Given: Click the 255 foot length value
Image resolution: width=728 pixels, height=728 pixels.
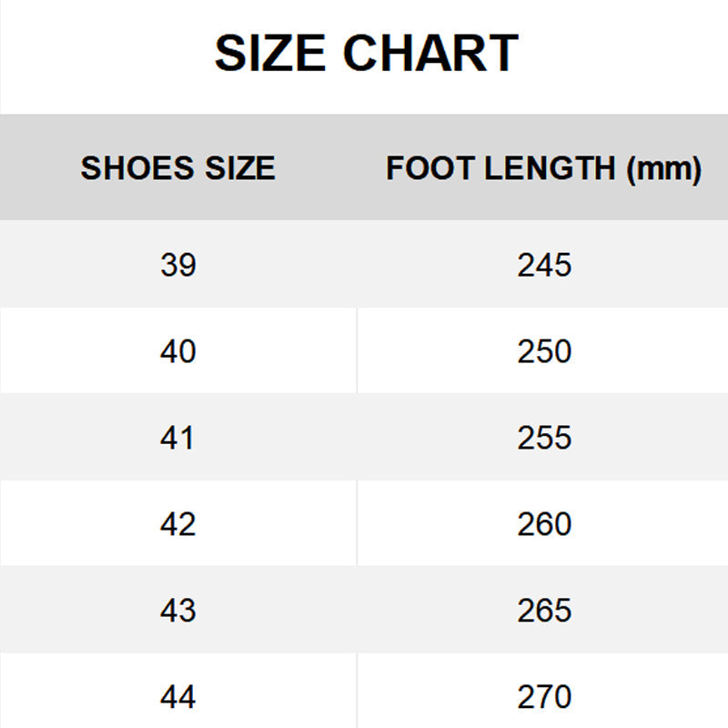Looking at the screenshot, I should click(544, 438).
